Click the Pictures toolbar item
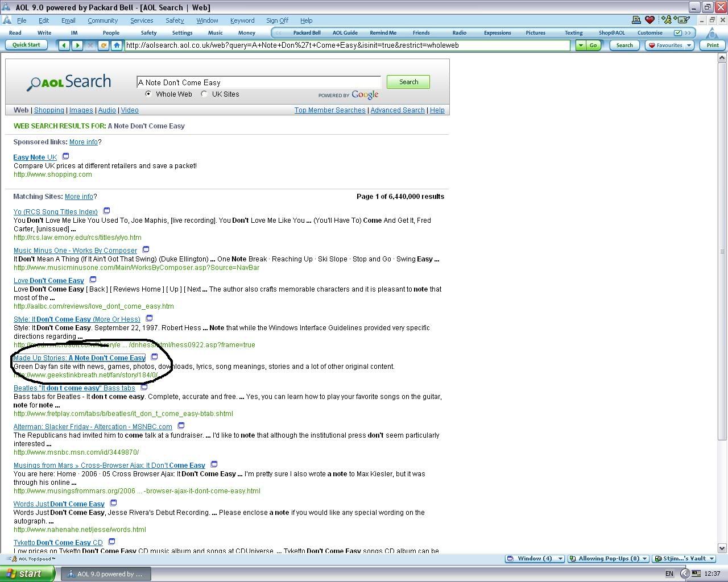 tap(535, 33)
